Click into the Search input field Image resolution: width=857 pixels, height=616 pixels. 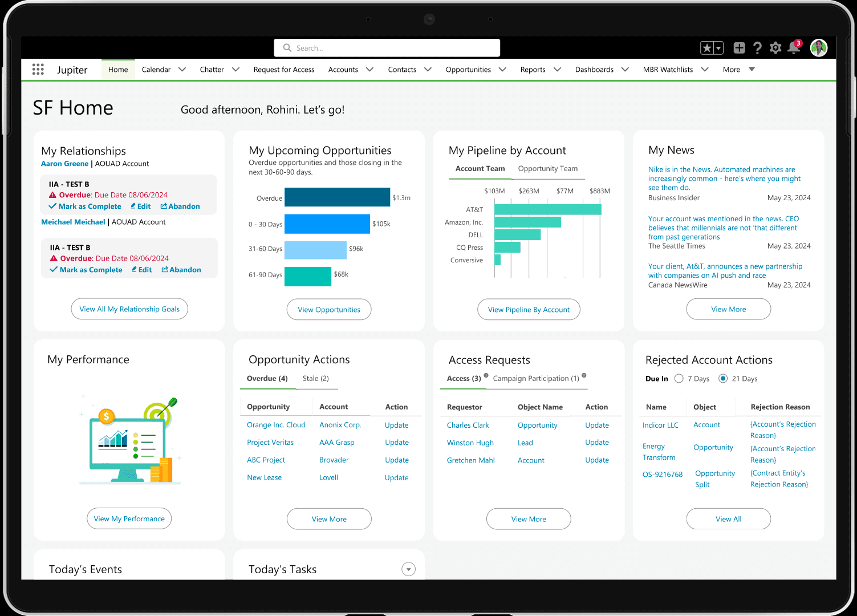pos(387,48)
